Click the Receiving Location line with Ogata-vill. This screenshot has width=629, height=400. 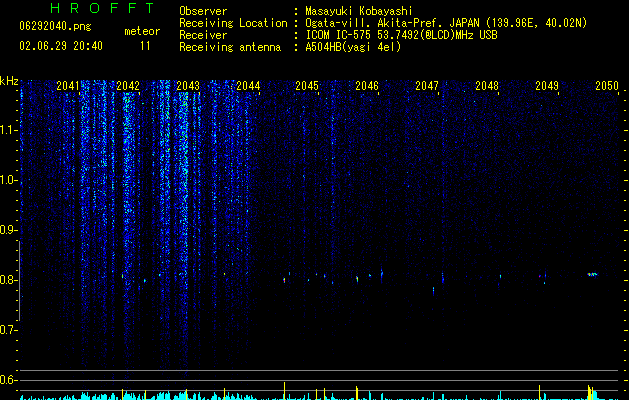point(446,23)
